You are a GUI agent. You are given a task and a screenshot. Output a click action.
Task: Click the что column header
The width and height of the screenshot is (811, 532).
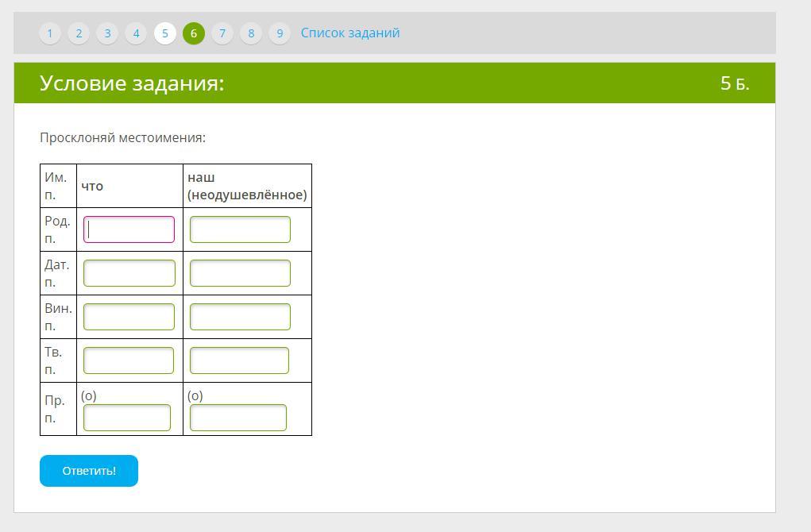click(92, 186)
